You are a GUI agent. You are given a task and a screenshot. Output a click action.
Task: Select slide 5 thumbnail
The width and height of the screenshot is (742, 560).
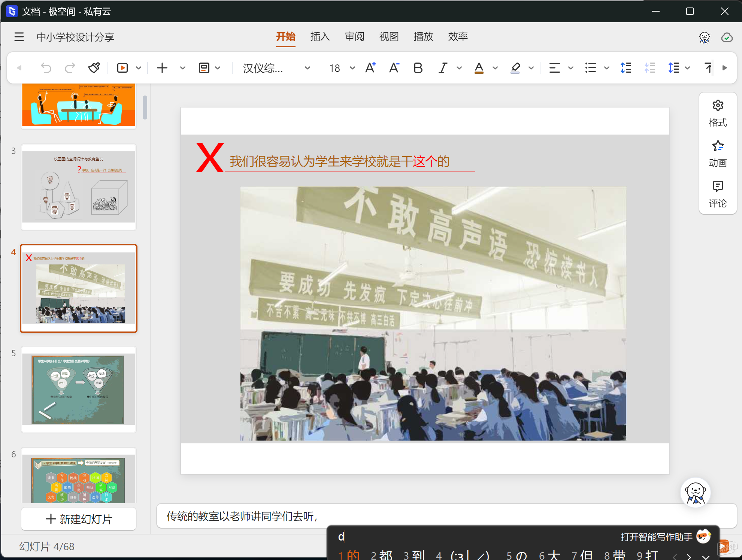click(x=79, y=389)
